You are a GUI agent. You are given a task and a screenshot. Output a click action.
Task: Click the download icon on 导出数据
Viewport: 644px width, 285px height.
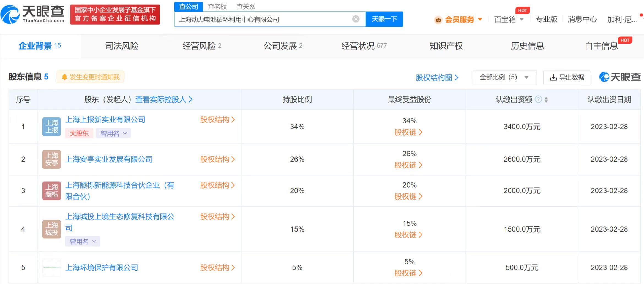pos(553,77)
